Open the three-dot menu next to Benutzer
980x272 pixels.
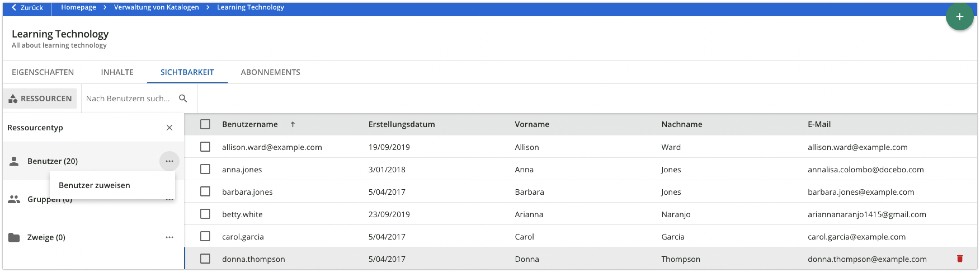pos(169,161)
